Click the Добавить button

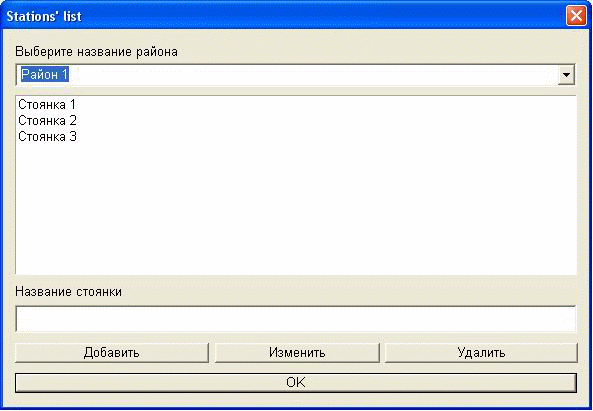point(112,352)
